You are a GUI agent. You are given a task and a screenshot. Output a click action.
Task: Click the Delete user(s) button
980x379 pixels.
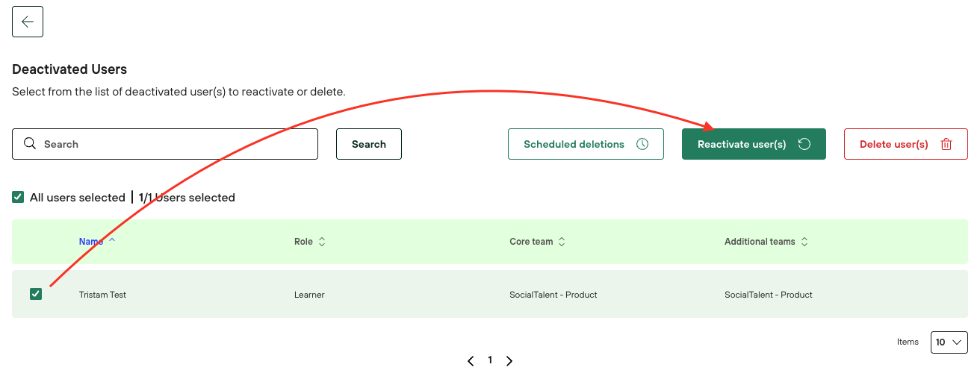[893, 144]
